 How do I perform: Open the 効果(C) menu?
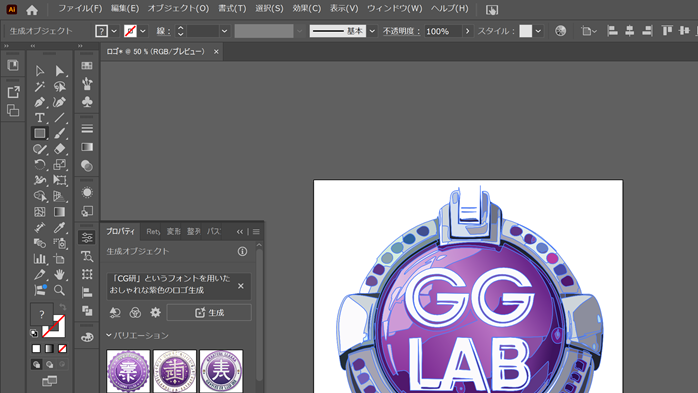pos(306,8)
